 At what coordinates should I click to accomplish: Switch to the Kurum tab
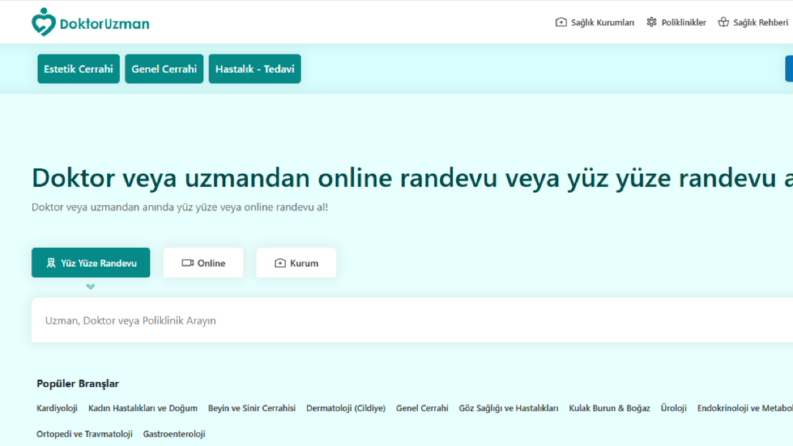click(x=296, y=262)
